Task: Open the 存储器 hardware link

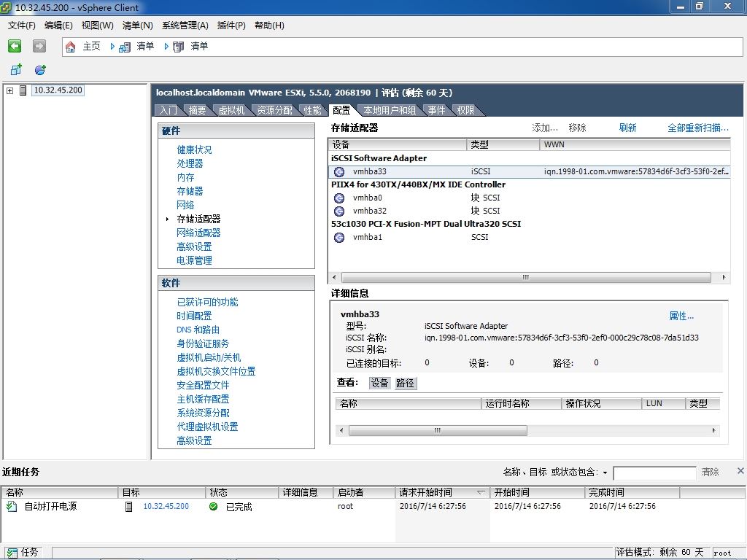Action: pos(190,191)
